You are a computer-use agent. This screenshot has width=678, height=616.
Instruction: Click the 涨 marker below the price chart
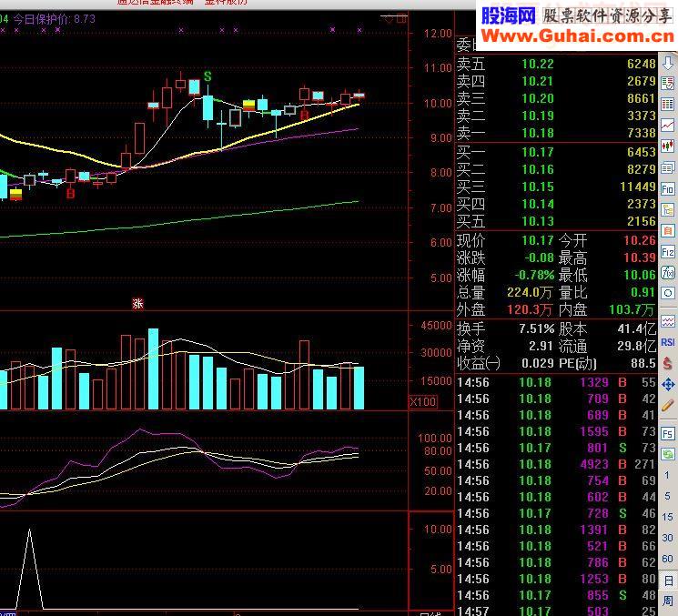coord(137,304)
